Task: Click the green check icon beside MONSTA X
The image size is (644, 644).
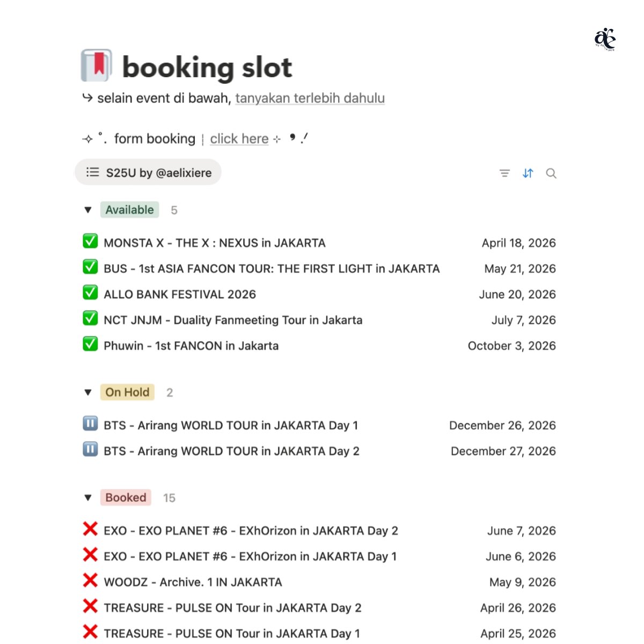Action: 90,241
